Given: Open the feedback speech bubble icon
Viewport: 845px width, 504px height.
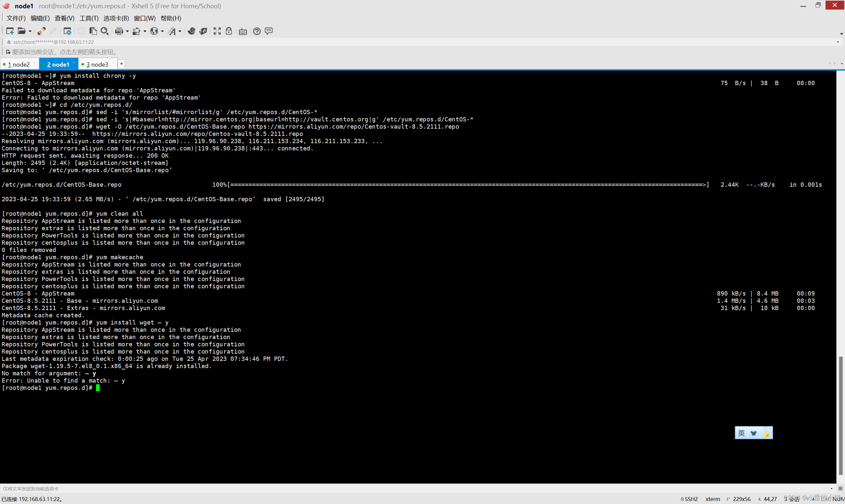Looking at the screenshot, I should 268,31.
